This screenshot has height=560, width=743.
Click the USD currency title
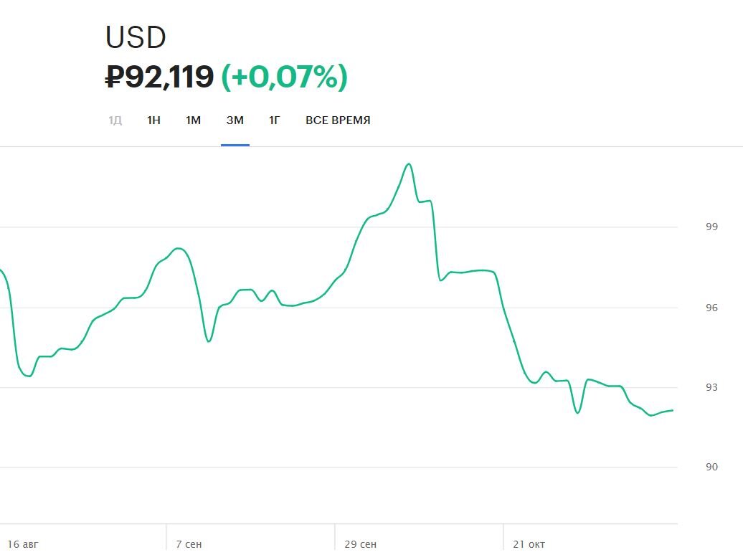pyautogui.click(x=134, y=37)
